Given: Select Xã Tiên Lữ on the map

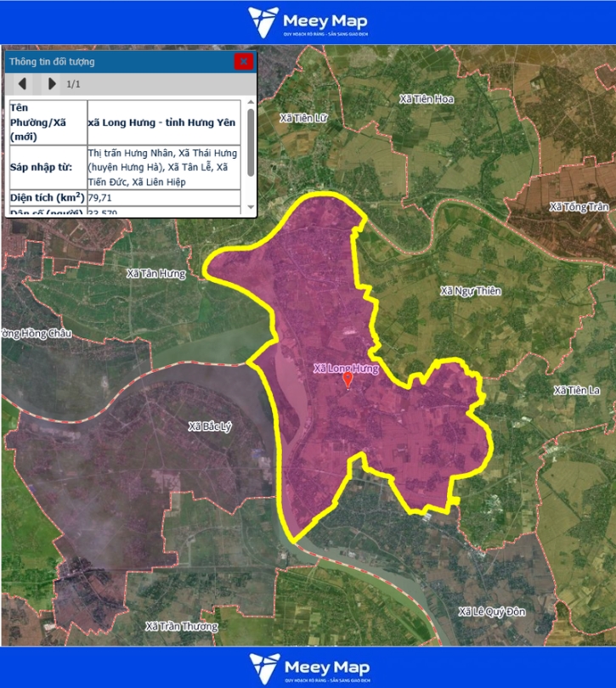Looking at the screenshot, I should click(302, 118).
